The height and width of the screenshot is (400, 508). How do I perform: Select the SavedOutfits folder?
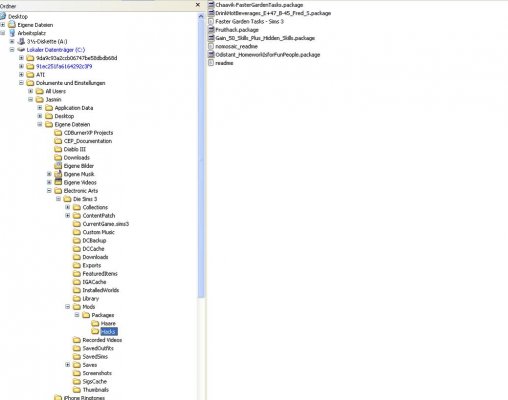tap(98, 348)
